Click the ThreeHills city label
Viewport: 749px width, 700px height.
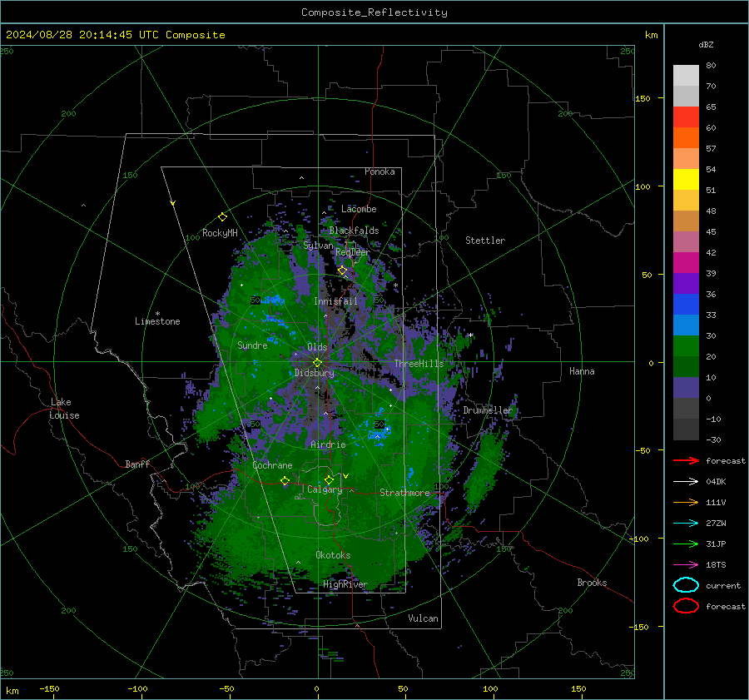coord(419,364)
